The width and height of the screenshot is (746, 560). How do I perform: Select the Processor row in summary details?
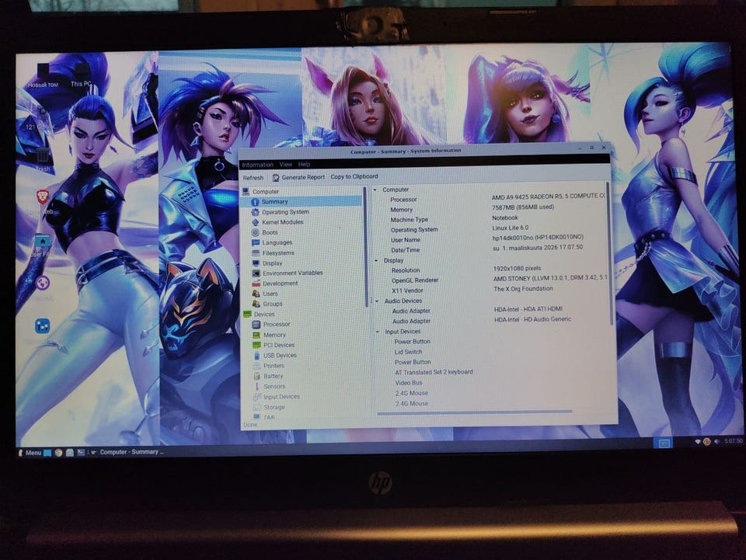tap(491, 198)
